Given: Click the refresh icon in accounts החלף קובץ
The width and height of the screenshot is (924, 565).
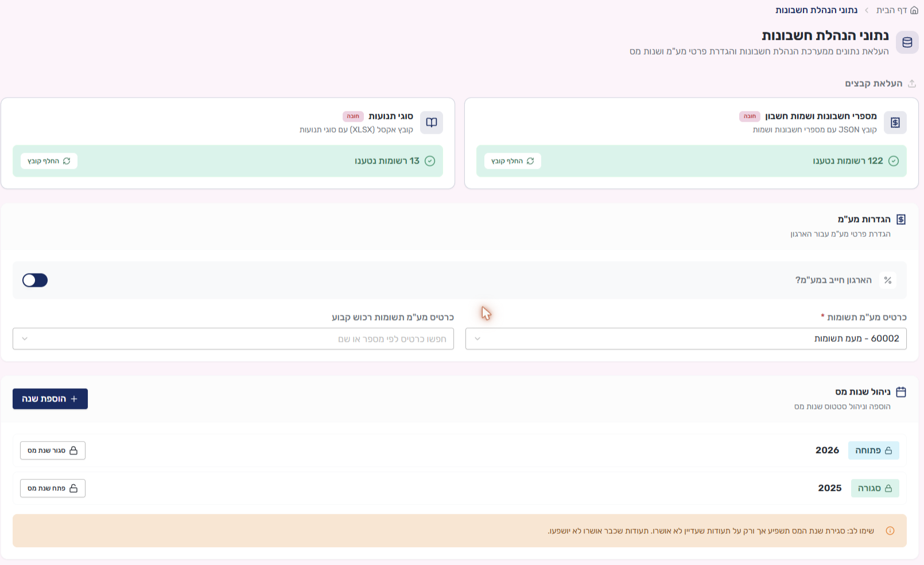Looking at the screenshot, I should 530,161.
